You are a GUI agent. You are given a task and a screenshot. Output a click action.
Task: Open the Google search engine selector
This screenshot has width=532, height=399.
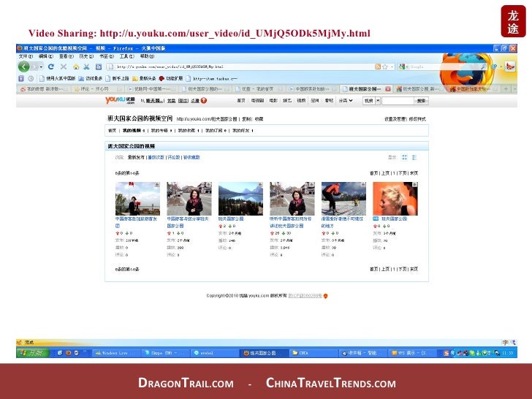click(403, 66)
